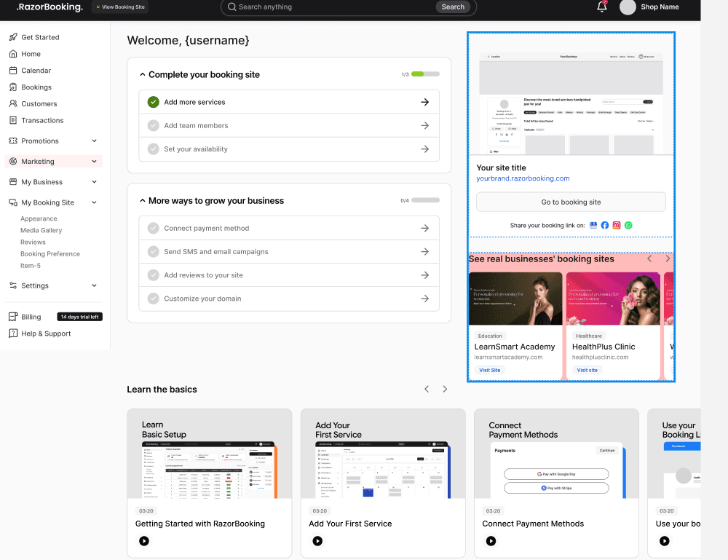Toggle the Set your availability checkmark
The width and height of the screenshot is (728, 560).
pos(153,149)
